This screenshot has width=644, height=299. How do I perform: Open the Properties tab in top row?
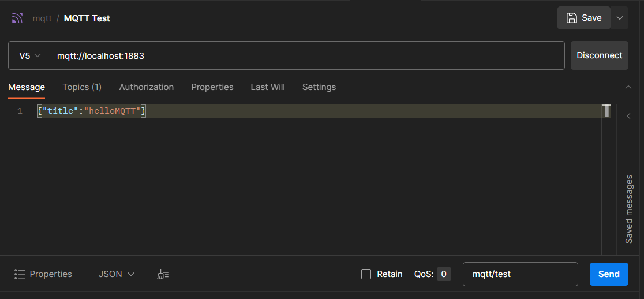(212, 87)
